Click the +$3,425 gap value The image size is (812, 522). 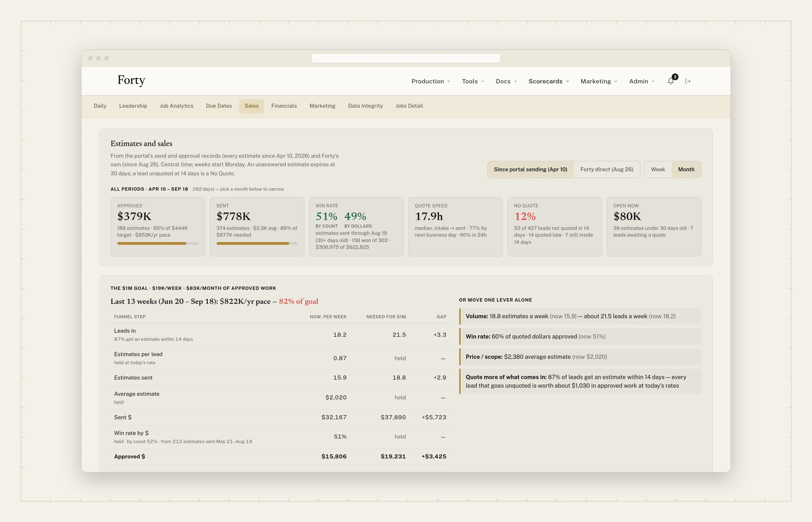pos(434,457)
